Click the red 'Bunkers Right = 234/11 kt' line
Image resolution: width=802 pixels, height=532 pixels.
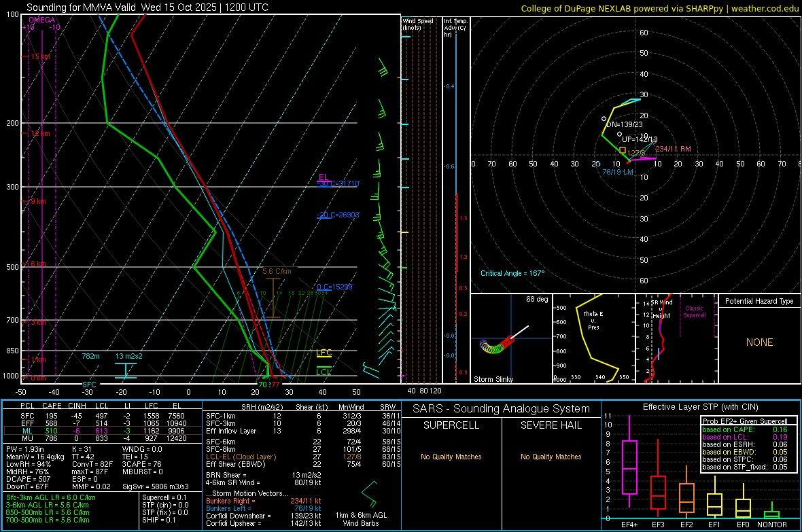point(264,501)
